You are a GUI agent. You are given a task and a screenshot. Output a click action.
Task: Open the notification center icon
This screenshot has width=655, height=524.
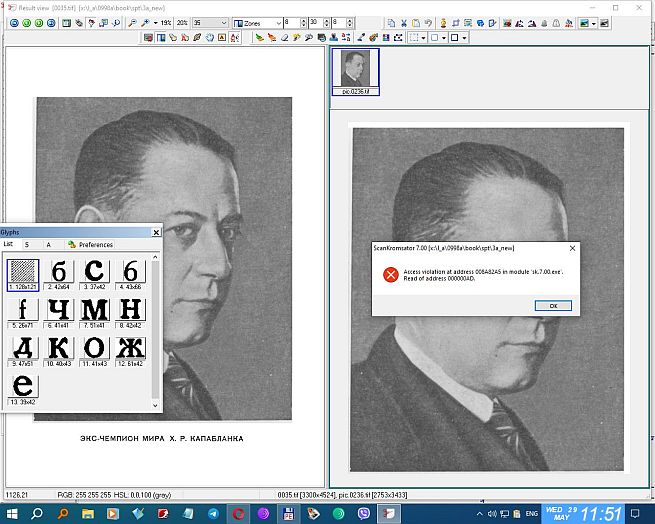[635, 514]
